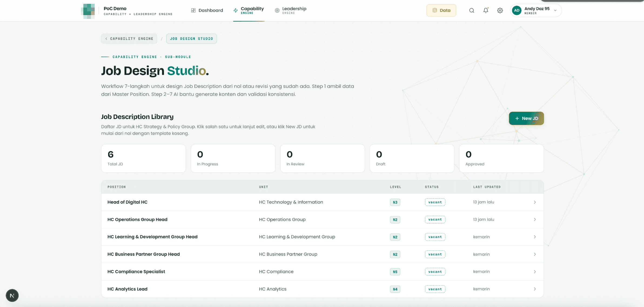Image resolution: width=644 pixels, height=307 pixels.
Task: Open the In Progress stat card
Action: (x=233, y=158)
